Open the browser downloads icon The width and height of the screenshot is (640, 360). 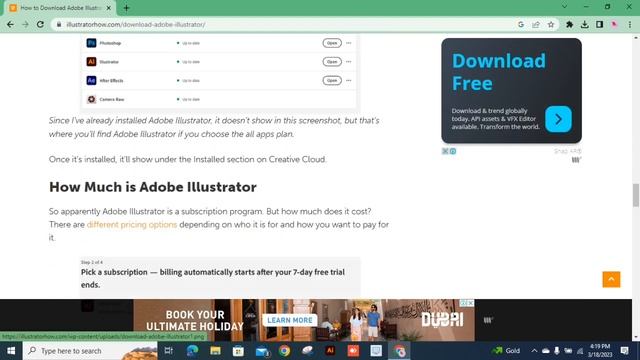pyautogui.click(x=584, y=24)
